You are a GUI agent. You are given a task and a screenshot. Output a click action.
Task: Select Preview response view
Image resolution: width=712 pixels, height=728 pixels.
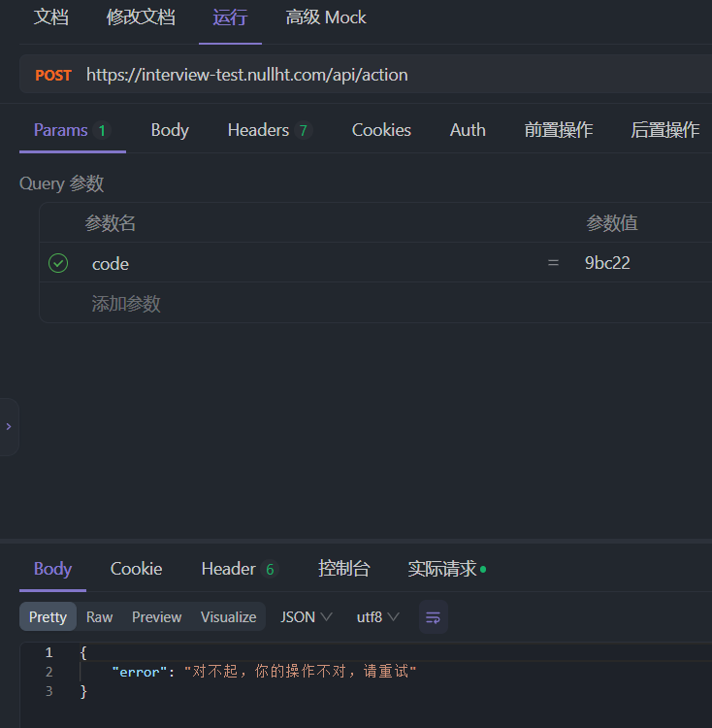(x=157, y=617)
